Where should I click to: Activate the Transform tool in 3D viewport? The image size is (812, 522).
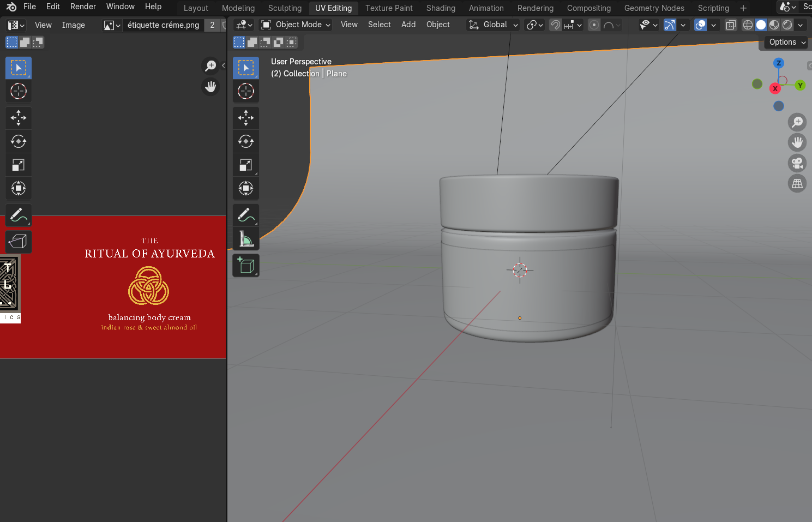[x=246, y=188]
